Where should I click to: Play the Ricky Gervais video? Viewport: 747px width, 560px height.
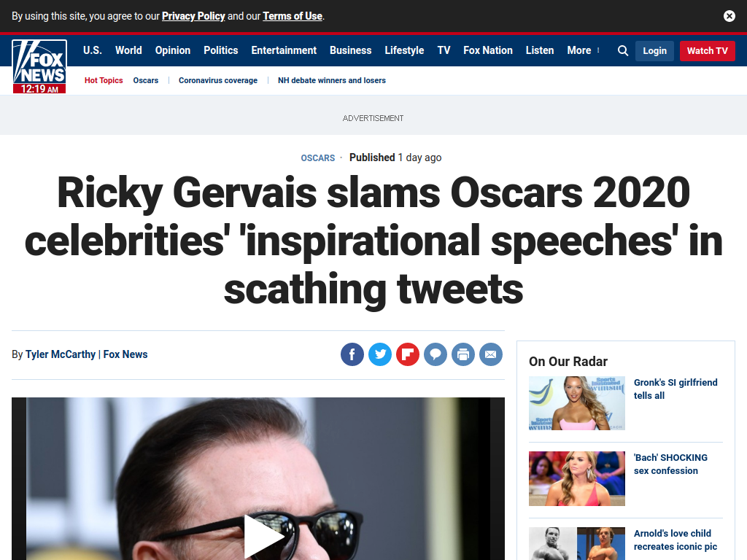point(263,536)
